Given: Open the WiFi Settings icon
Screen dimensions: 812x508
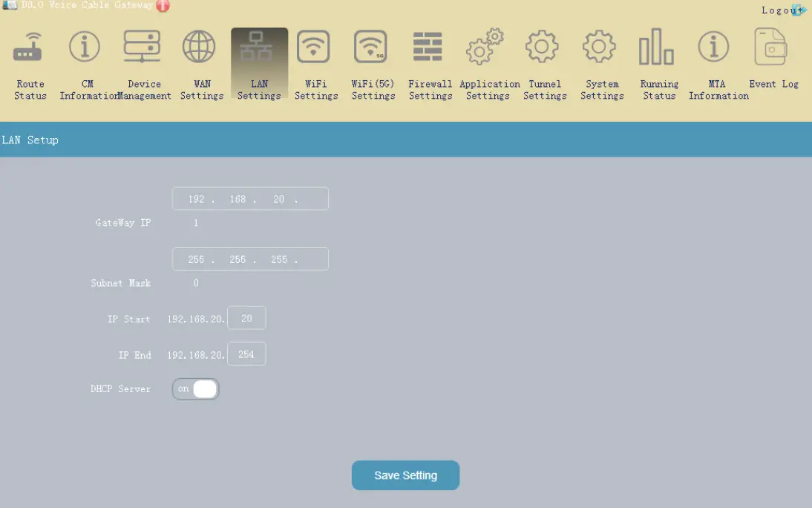Looking at the screenshot, I should [x=313, y=46].
